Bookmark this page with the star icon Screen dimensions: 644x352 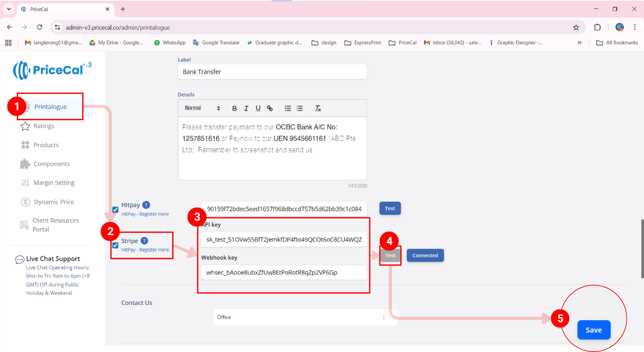(576, 28)
